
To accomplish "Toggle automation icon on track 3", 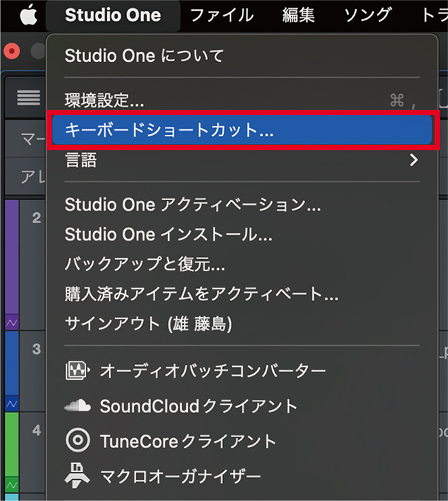I will pos(12,404).
